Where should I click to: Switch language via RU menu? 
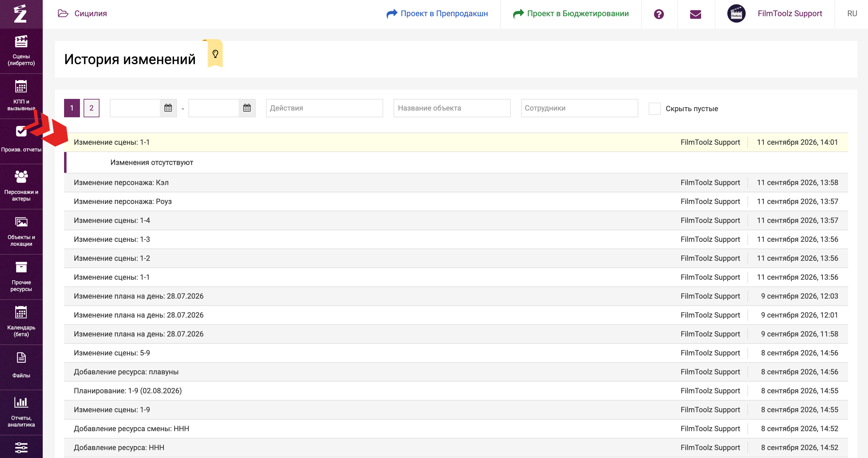[852, 13]
